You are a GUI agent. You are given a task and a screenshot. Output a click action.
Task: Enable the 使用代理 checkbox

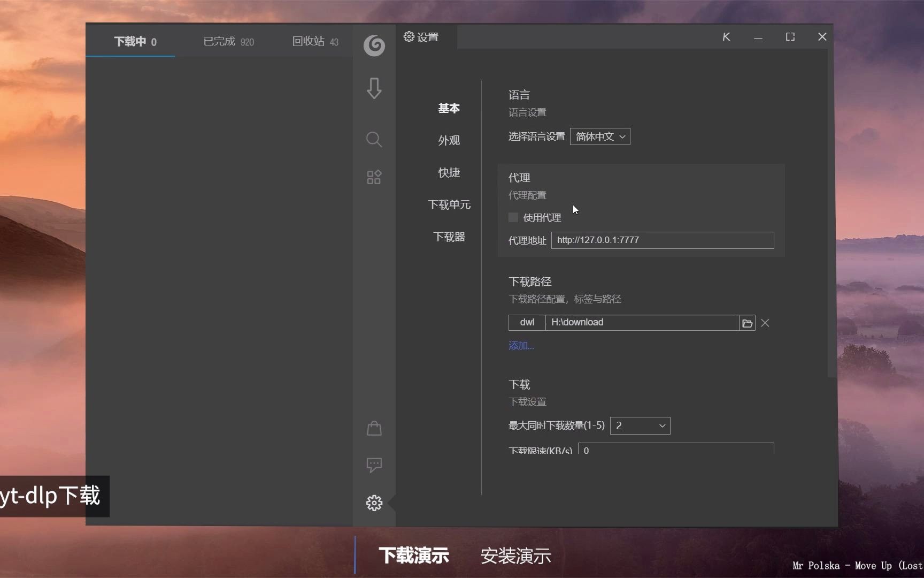pyautogui.click(x=513, y=217)
